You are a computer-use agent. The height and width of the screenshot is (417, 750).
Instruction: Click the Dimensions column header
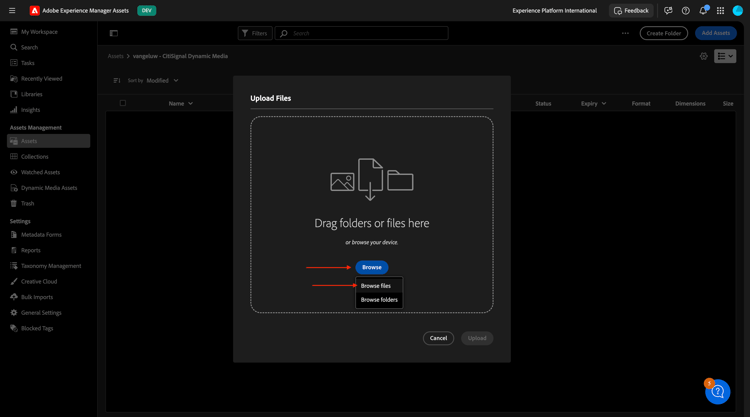[690, 103]
